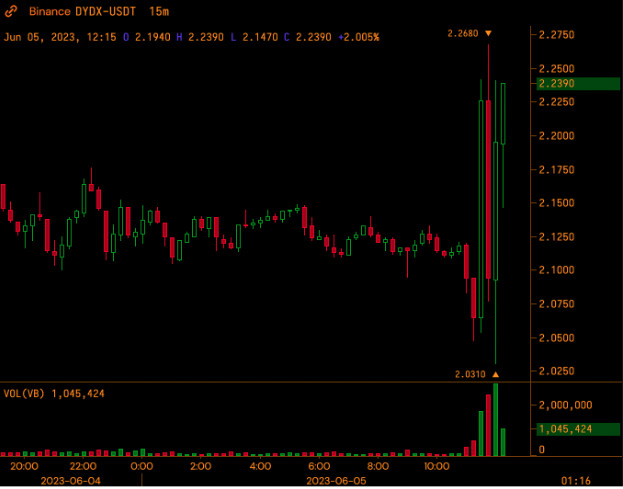Change the 15m interval selector
Image resolution: width=623 pixels, height=489 pixels.
click(x=159, y=12)
